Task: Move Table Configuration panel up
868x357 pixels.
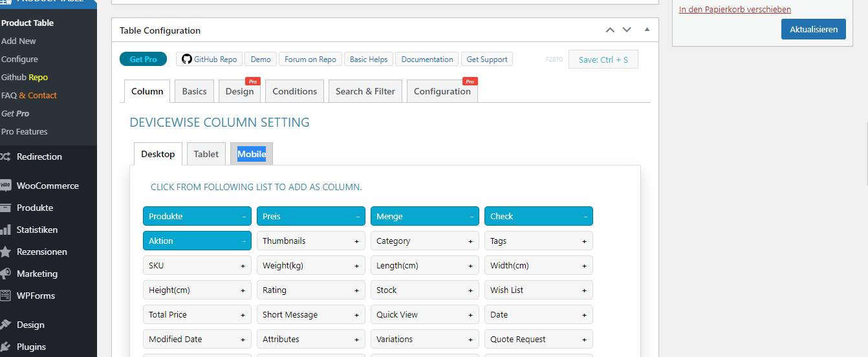Action: point(610,30)
